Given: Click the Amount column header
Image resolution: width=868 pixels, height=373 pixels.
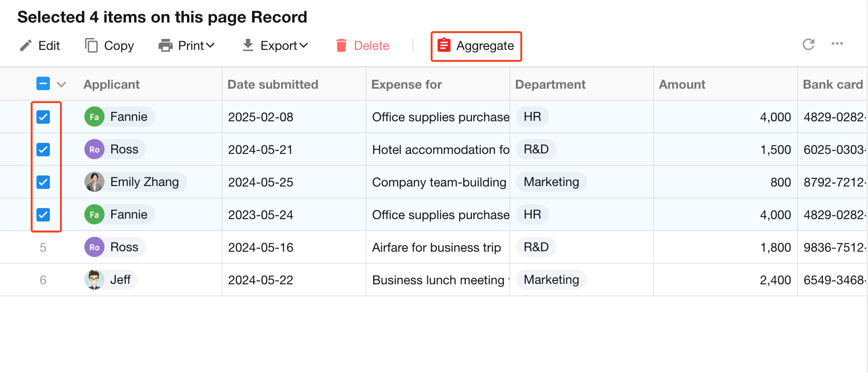Looking at the screenshot, I should click(x=682, y=84).
